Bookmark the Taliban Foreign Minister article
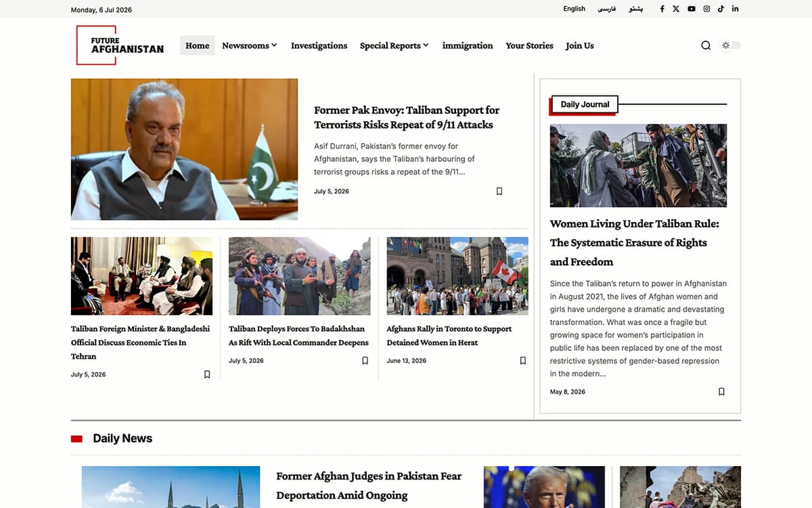 point(207,374)
